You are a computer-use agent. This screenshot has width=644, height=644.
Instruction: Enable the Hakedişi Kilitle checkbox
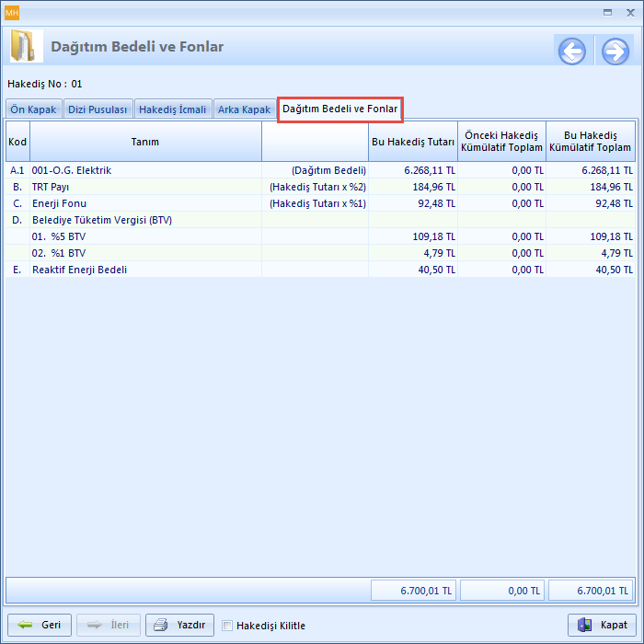pyautogui.click(x=227, y=626)
